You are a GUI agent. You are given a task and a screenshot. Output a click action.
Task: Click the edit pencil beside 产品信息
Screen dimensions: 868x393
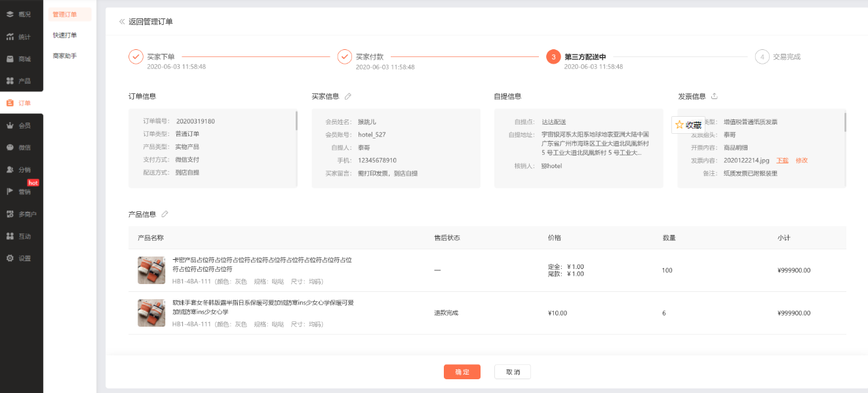pos(165,214)
